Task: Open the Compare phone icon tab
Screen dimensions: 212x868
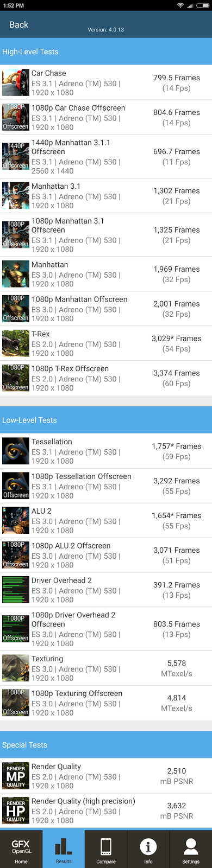Action: coord(106,849)
